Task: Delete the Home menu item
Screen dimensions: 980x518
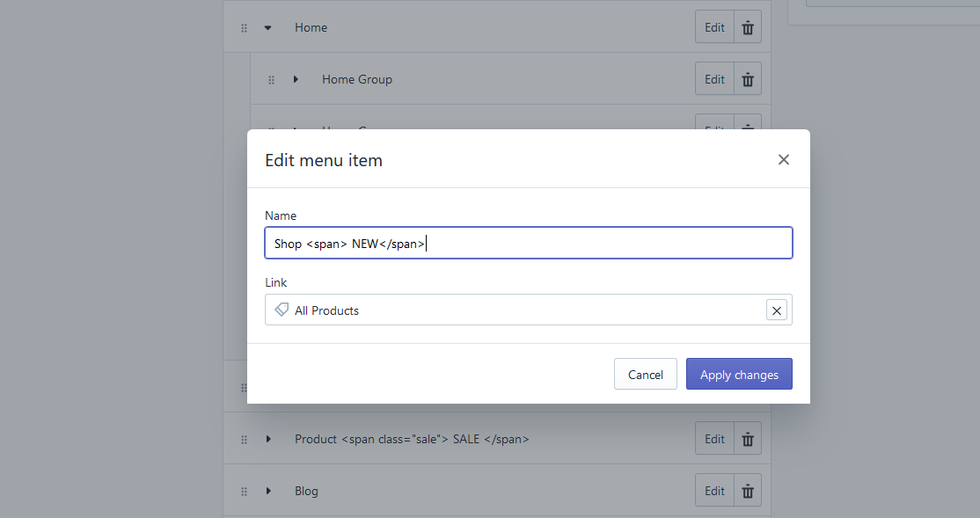Action: [x=748, y=27]
